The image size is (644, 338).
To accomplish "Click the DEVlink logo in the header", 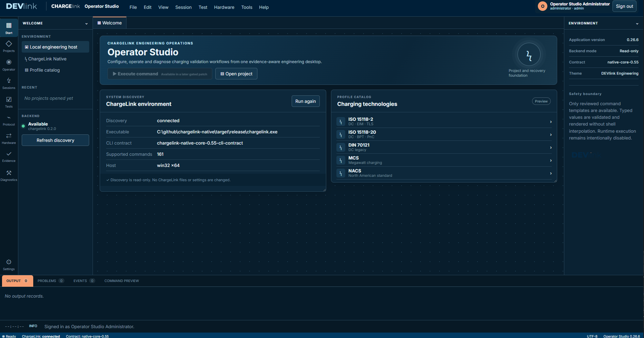I will [x=21, y=6].
